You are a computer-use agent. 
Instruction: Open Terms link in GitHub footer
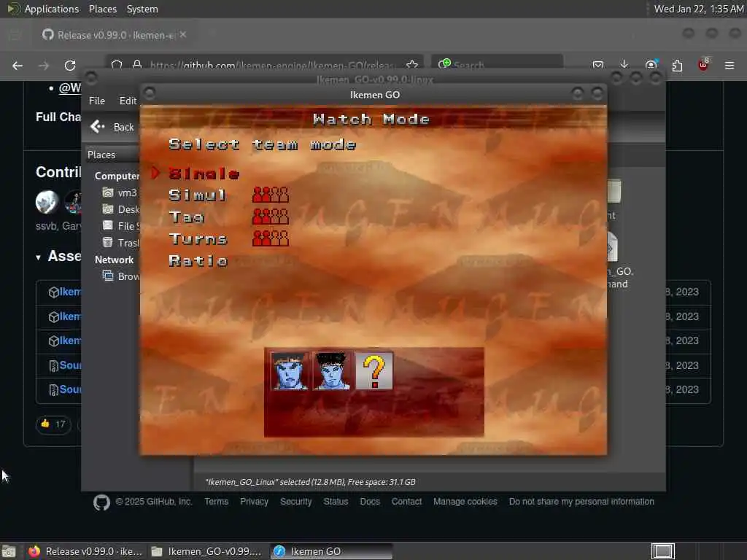216,502
